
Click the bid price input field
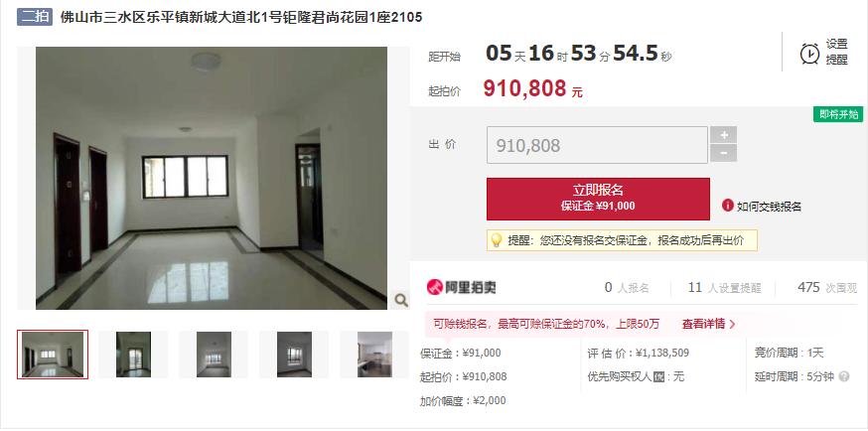pos(597,145)
